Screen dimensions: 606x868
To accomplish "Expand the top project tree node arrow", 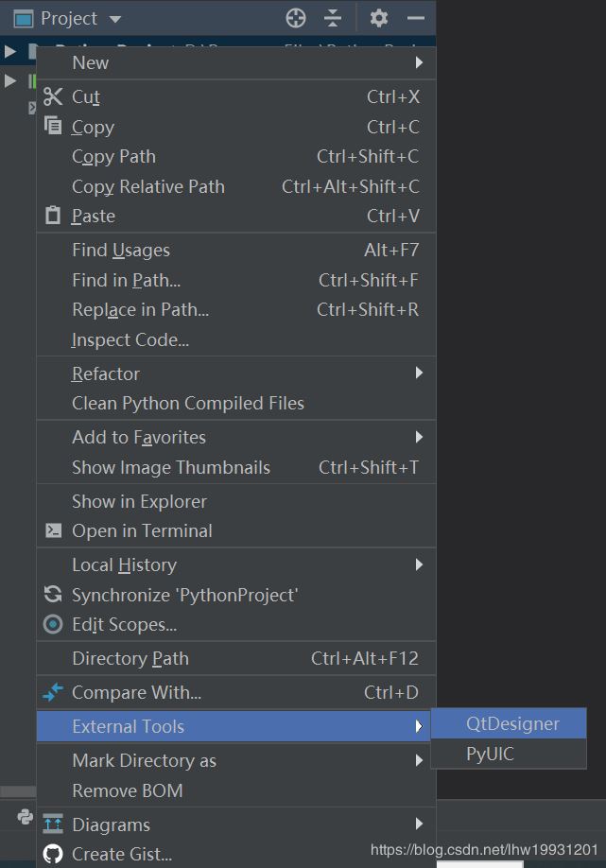I will point(10,51).
